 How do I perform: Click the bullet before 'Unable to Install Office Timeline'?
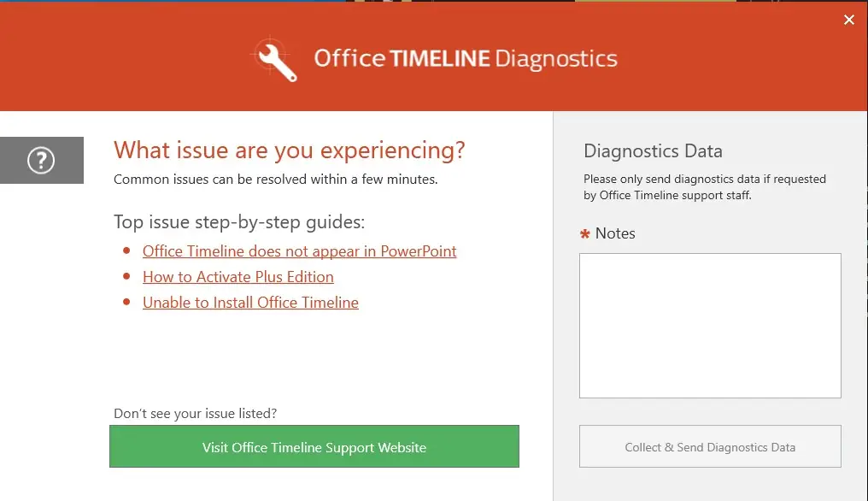coord(126,303)
